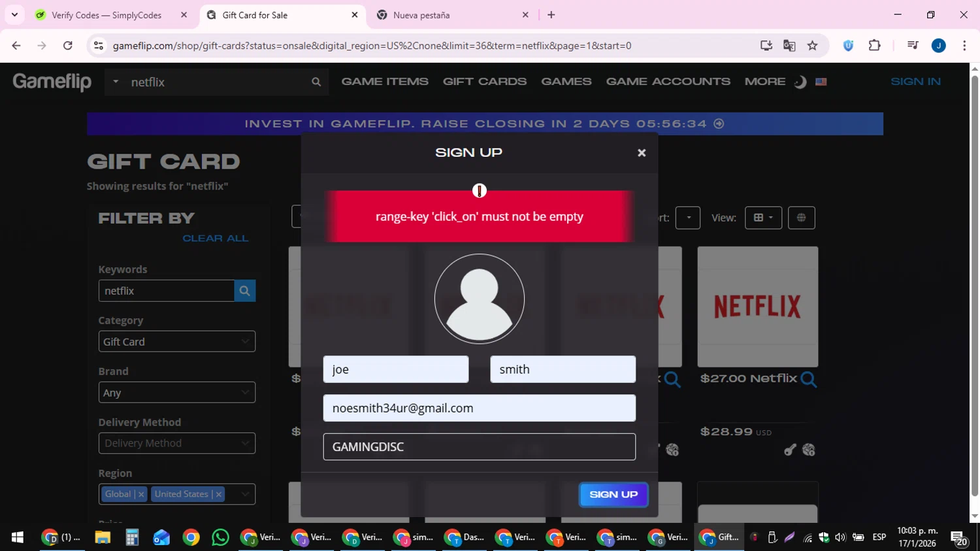Click the key icon by $28.99

(x=790, y=450)
